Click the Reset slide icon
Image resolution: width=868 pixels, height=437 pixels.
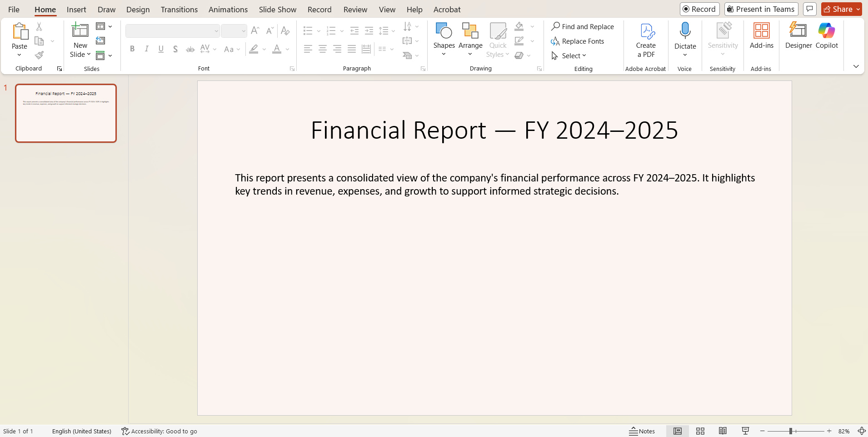(100, 41)
